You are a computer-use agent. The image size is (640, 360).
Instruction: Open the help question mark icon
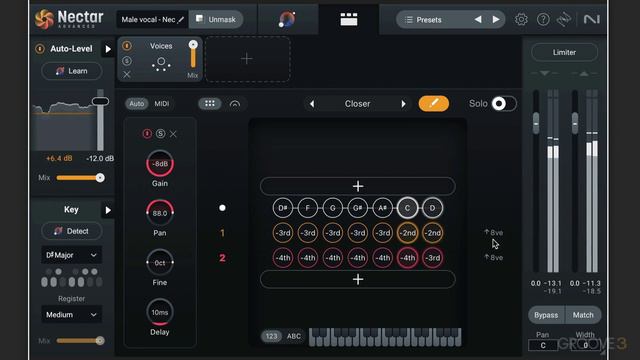click(x=543, y=19)
